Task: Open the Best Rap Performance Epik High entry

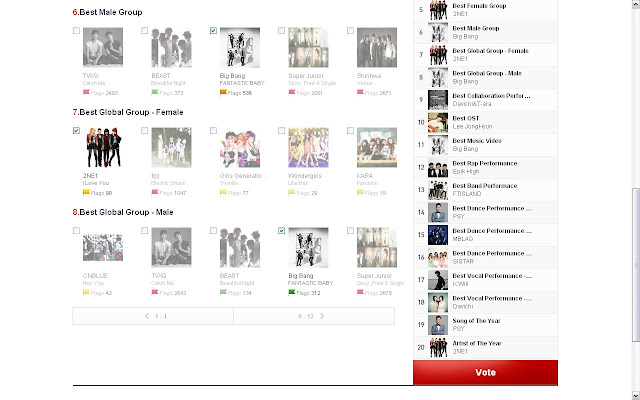Action: (x=485, y=167)
